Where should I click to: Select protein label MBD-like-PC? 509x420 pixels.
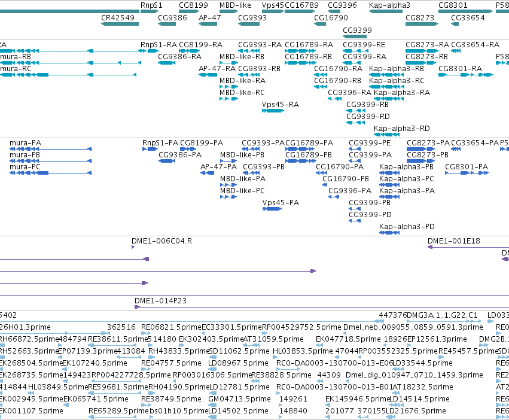click(x=242, y=191)
